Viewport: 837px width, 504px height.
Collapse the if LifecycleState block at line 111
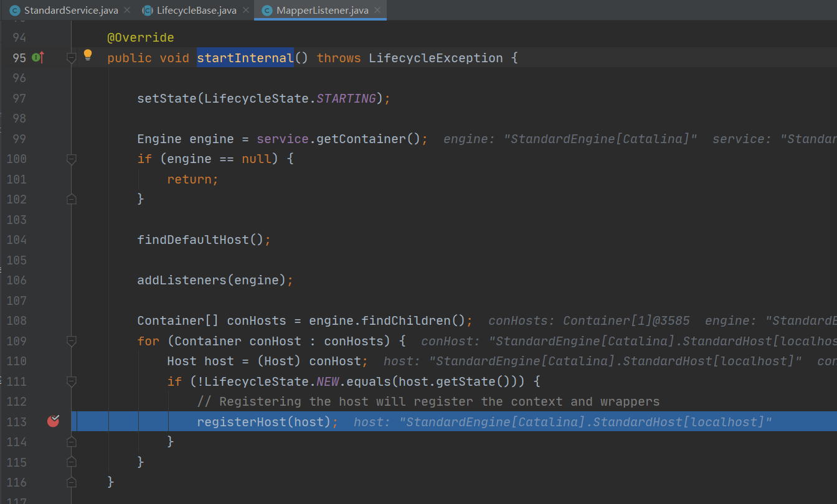coord(71,381)
